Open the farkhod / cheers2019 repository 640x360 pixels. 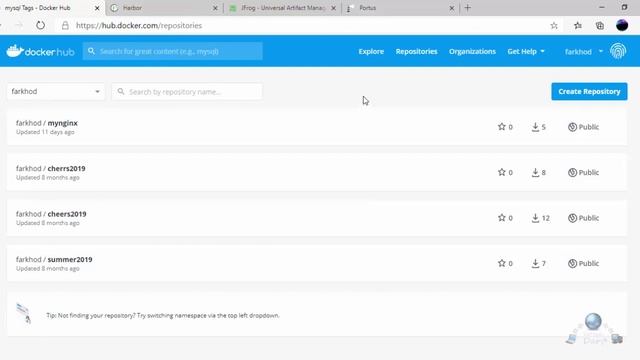pyautogui.click(x=51, y=214)
